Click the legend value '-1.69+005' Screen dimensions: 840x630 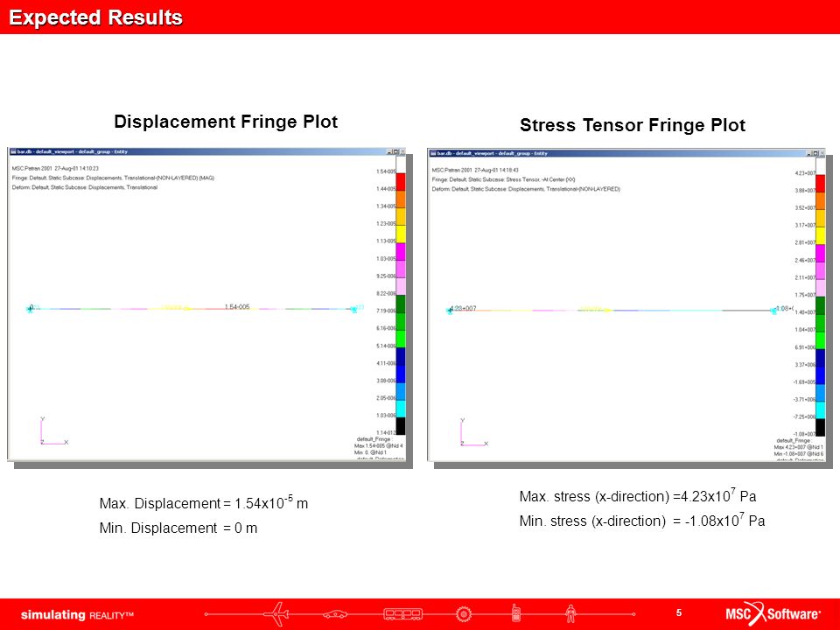click(x=804, y=382)
